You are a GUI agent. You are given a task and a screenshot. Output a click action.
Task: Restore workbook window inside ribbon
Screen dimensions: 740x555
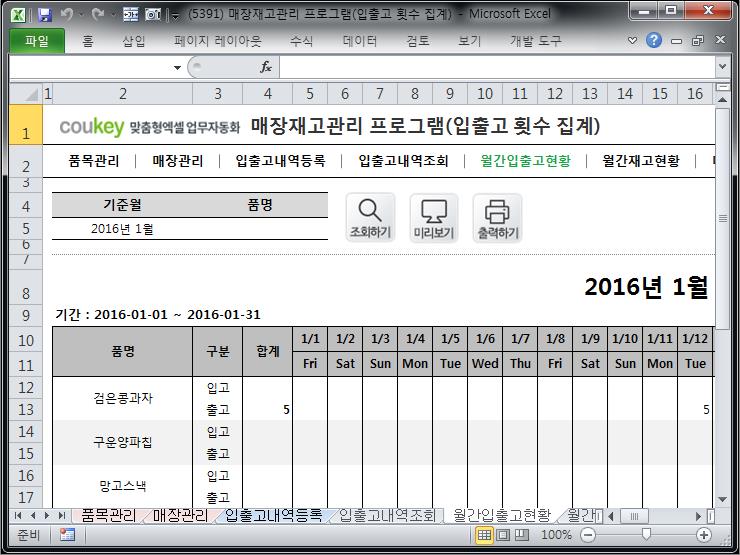click(698, 41)
